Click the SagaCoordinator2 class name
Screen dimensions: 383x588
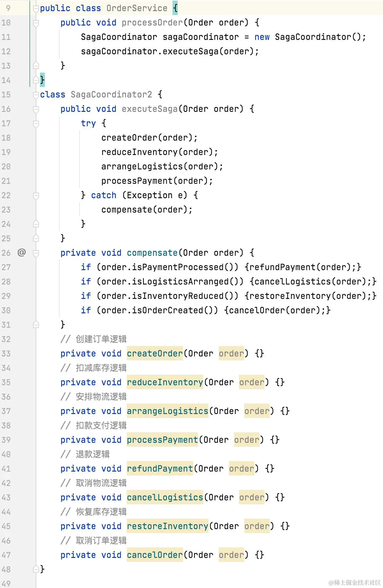pyautogui.click(x=111, y=95)
